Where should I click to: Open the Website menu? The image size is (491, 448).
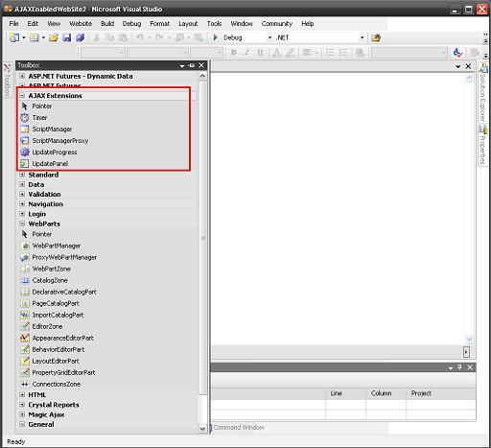pos(81,24)
